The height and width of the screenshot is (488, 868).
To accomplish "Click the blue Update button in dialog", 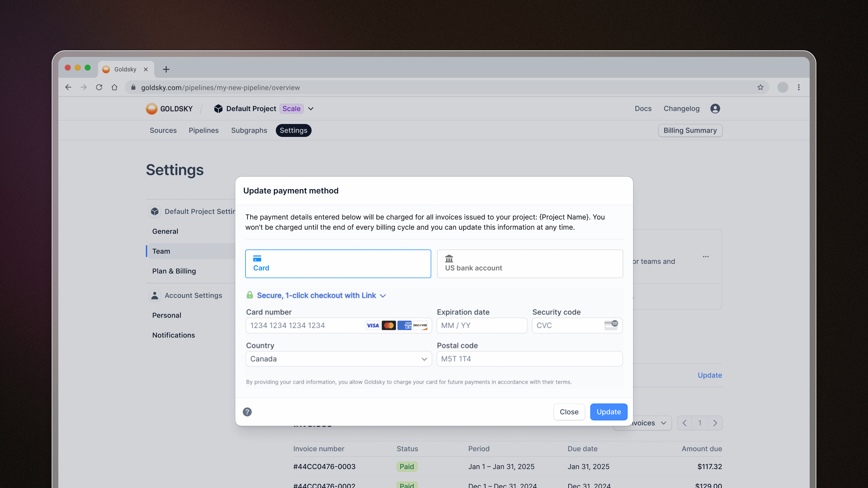I will [x=609, y=412].
